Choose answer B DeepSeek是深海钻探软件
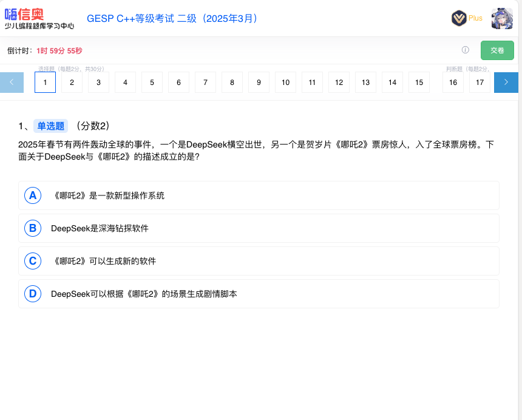 259,228
